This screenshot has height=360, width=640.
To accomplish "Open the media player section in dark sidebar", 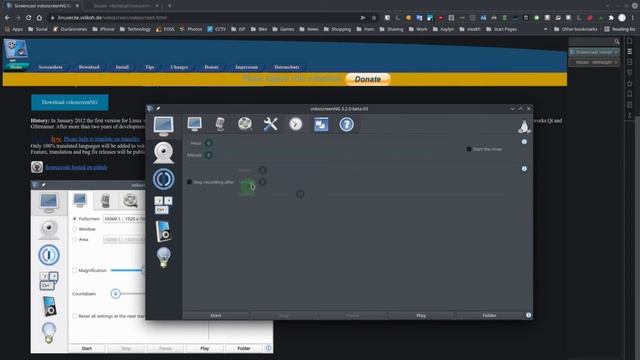I will point(163,231).
